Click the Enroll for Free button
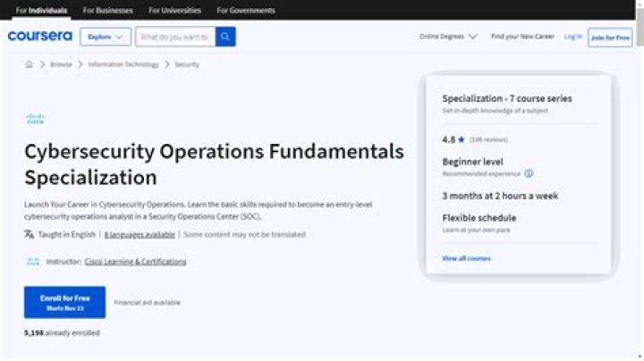This screenshot has height=361, width=644. coord(65,302)
